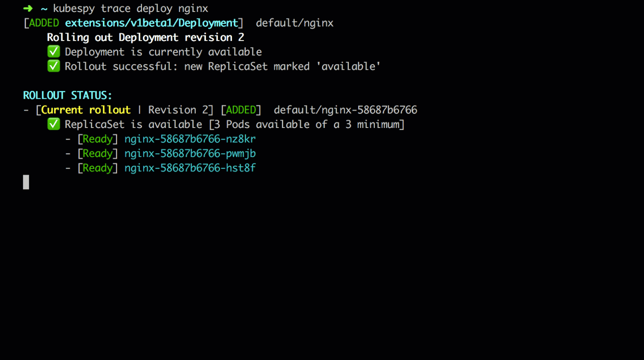Select the 'kubespy trace deploy nginx' command text
This screenshot has height=360, width=644.
131,8
